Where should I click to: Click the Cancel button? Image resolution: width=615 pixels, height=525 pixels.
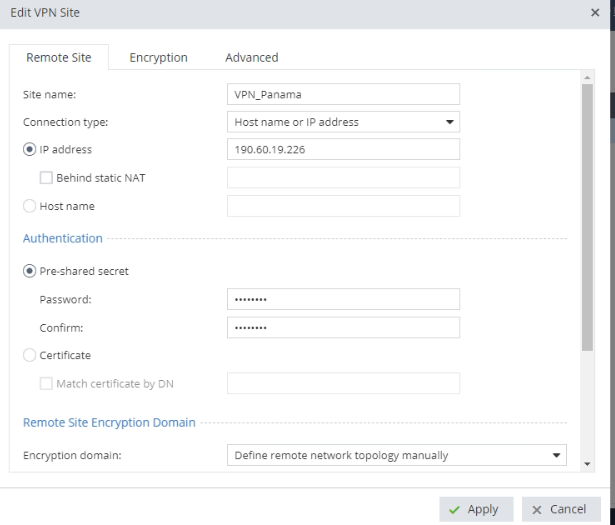561,509
